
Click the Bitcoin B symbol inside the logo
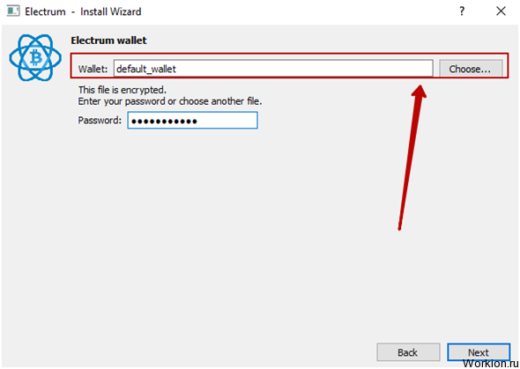coord(36,57)
